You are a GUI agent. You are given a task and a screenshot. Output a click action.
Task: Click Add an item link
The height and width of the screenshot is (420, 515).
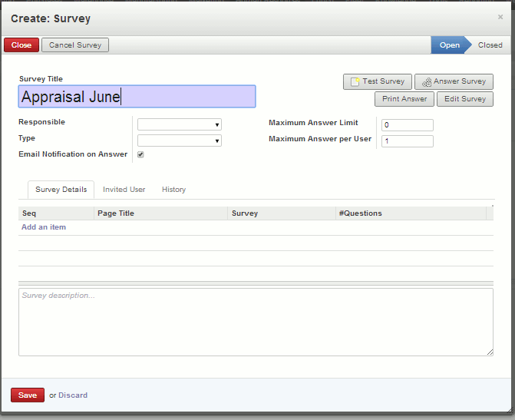click(x=44, y=227)
